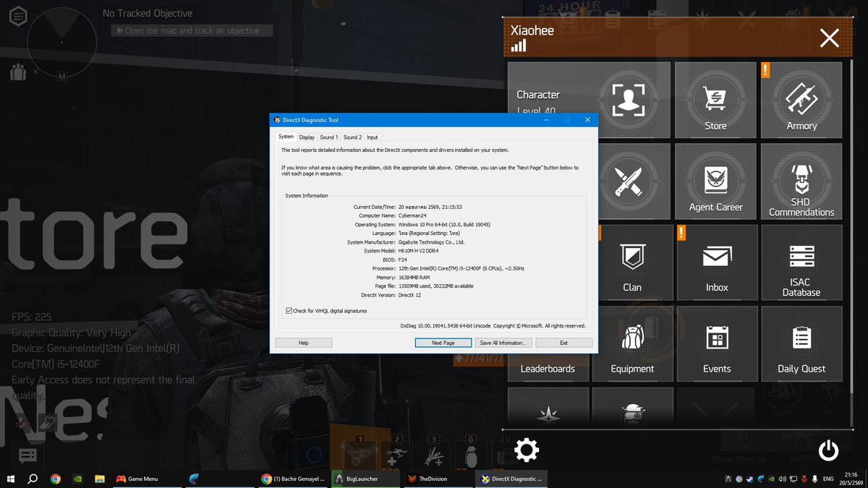Open the Agent Career tile
This screenshot has height=488, width=868.
[715, 181]
